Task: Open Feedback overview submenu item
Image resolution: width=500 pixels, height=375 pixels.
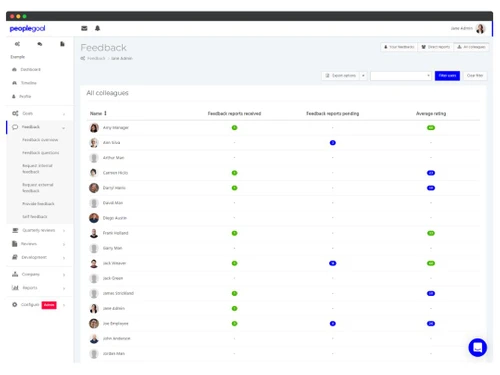Action: click(40, 140)
